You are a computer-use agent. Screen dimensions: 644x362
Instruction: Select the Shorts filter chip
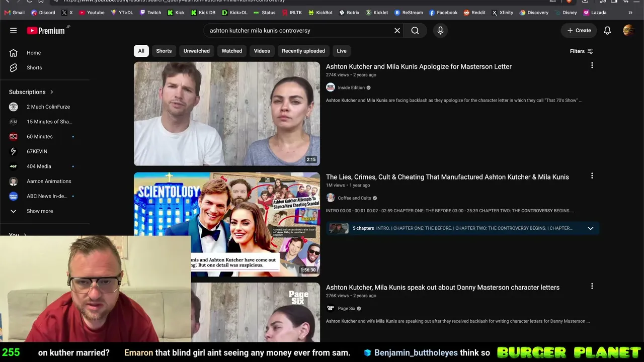164,51
